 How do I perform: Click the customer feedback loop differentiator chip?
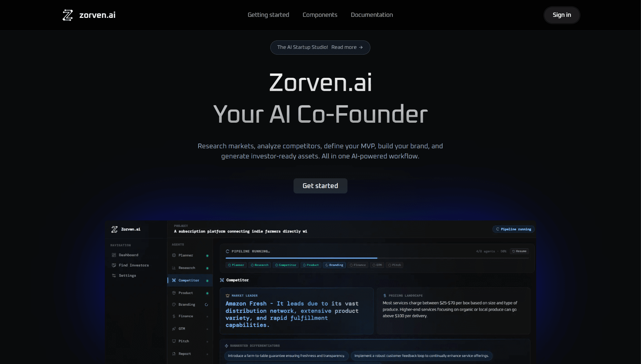(x=422, y=356)
